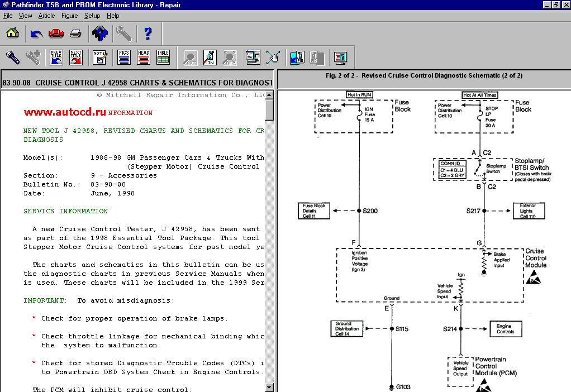Click the TABLE list icon
This screenshot has height=392, width=571.
163,57
